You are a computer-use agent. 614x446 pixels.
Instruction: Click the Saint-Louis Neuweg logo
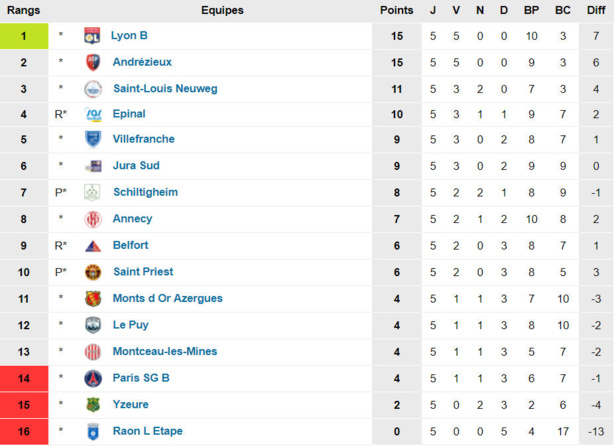[93, 88]
